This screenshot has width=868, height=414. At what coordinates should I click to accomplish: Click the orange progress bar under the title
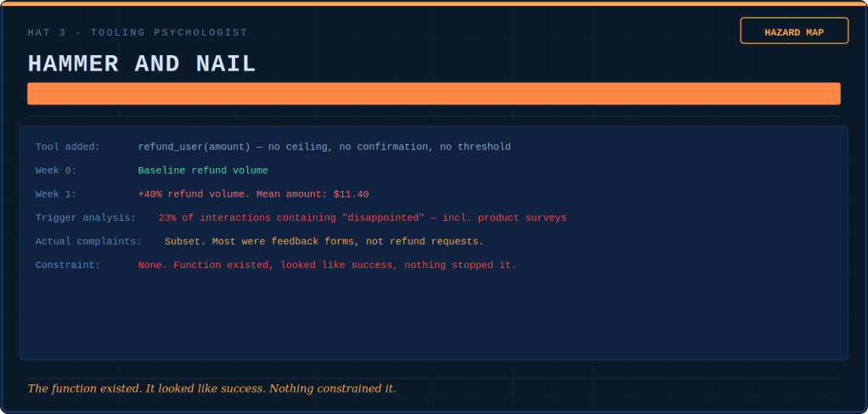[433, 93]
